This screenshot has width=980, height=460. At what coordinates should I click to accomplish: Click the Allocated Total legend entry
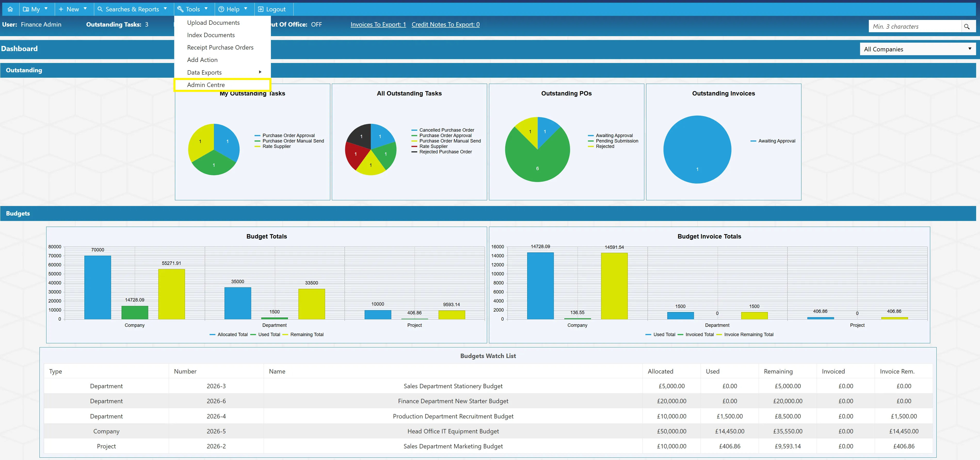(228, 335)
